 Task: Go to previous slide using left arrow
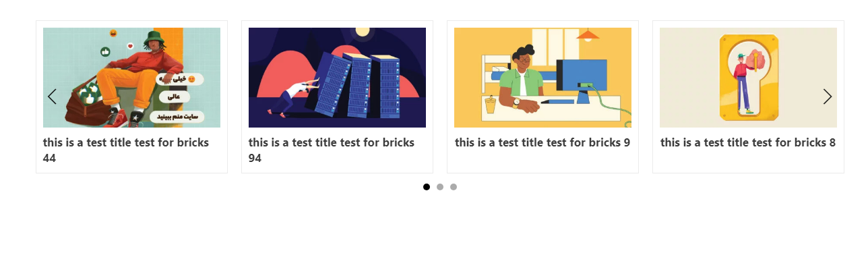[52, 97]
